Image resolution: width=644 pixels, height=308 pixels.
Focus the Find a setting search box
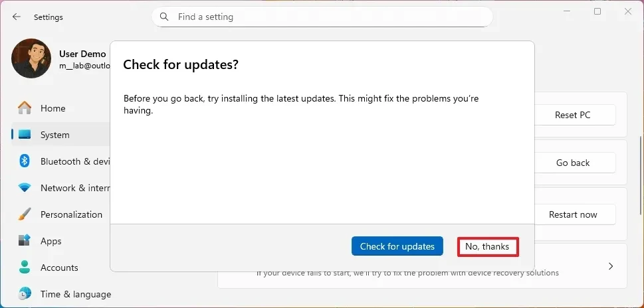tap(326, 17)
